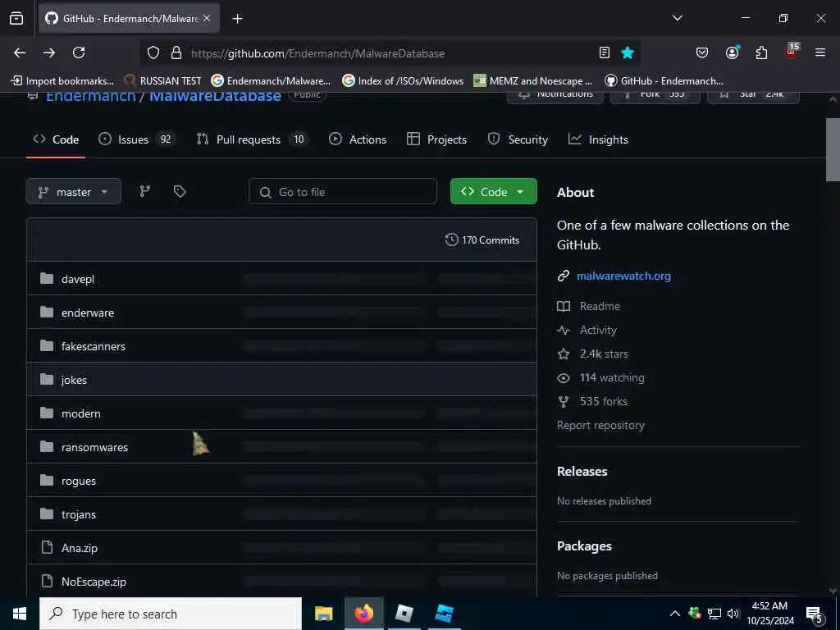Viewport: 840px width, 630px height.
Task: Open the NoEscape.zip file
Action: point(94,582)
